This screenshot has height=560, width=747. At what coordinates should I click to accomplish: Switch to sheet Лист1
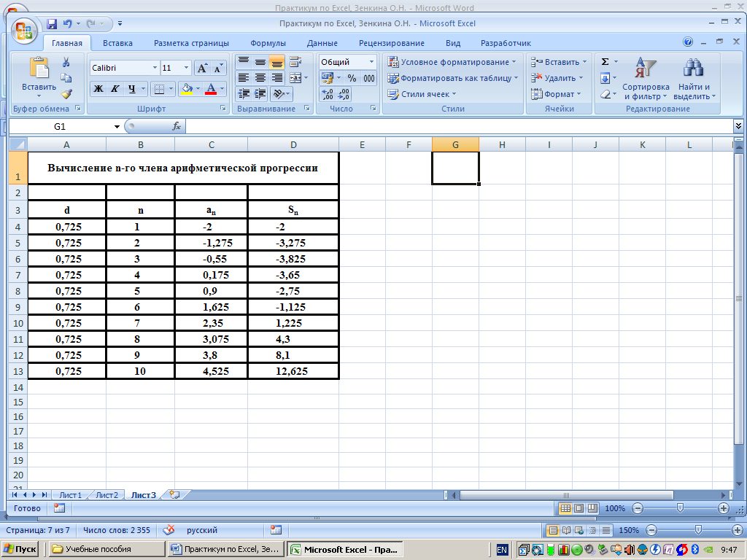point(70,495)
